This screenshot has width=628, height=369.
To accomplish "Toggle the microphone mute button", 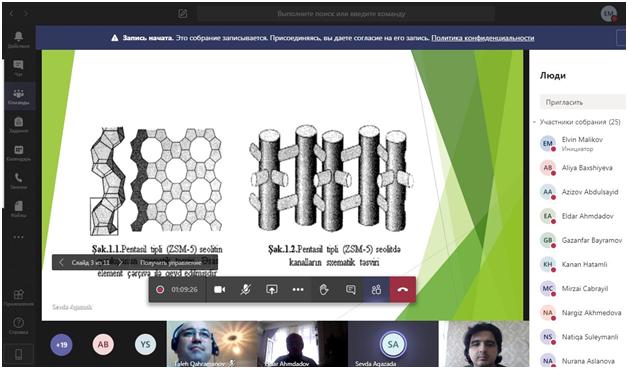I will [x=246, y=289].
